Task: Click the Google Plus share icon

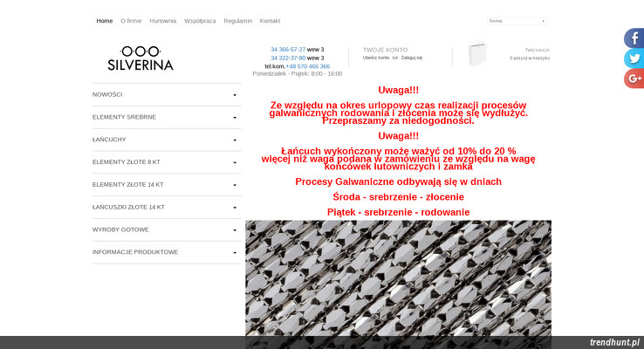Action: point(634,79)
